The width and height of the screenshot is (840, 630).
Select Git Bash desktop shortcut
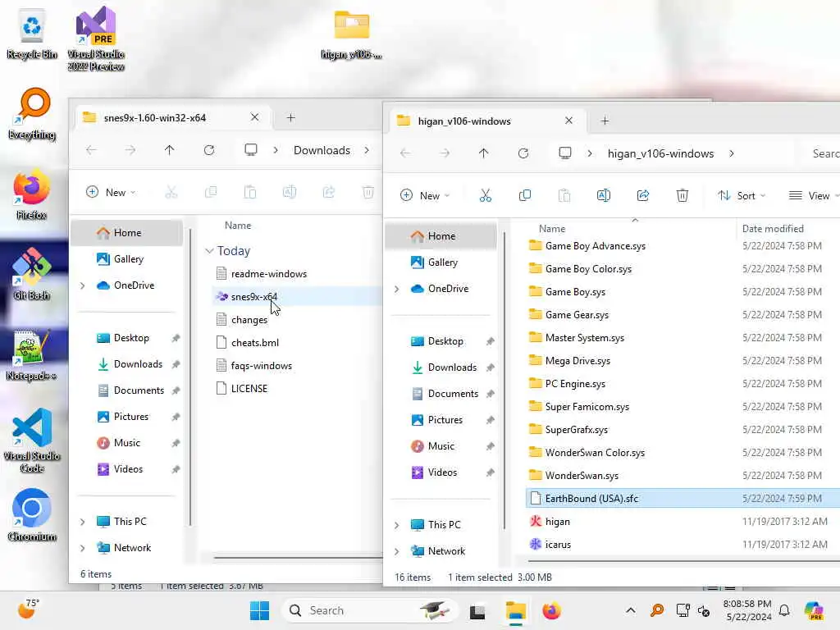pos(32,274)
